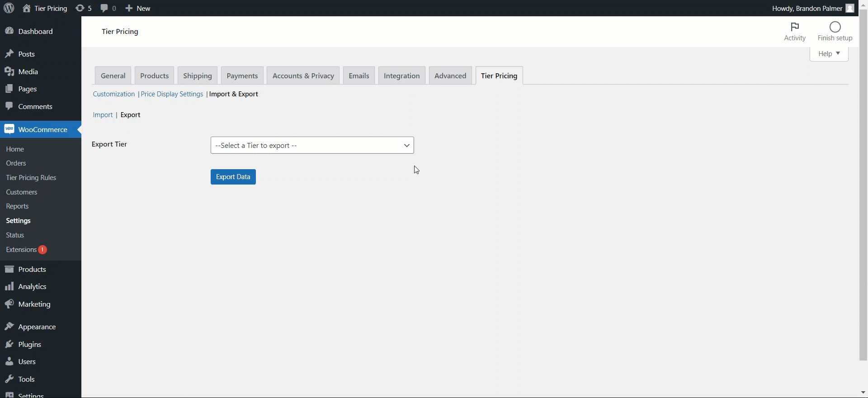Switch to the General settings tab
Image resolution: width=868 pixels, height=398 pixels.
[113, 76]
